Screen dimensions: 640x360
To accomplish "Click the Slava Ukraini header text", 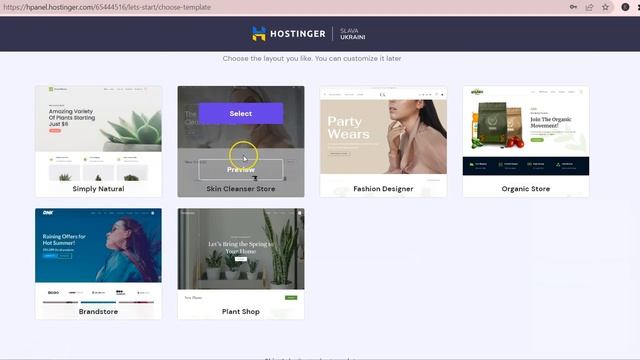I will point(353,34).
